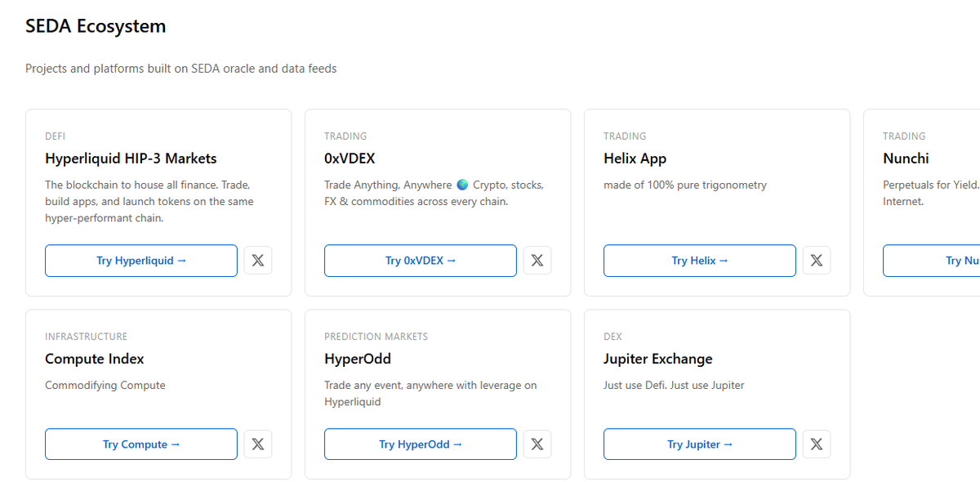Open the X icon on Jupiter Exchange card

tap(817, 444)
